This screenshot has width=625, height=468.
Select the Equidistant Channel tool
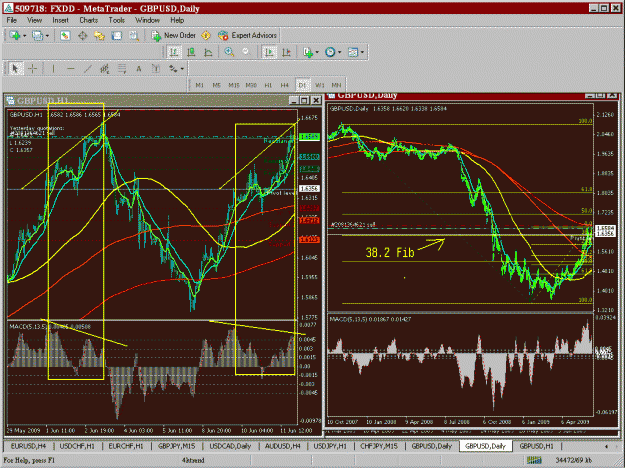104,69
